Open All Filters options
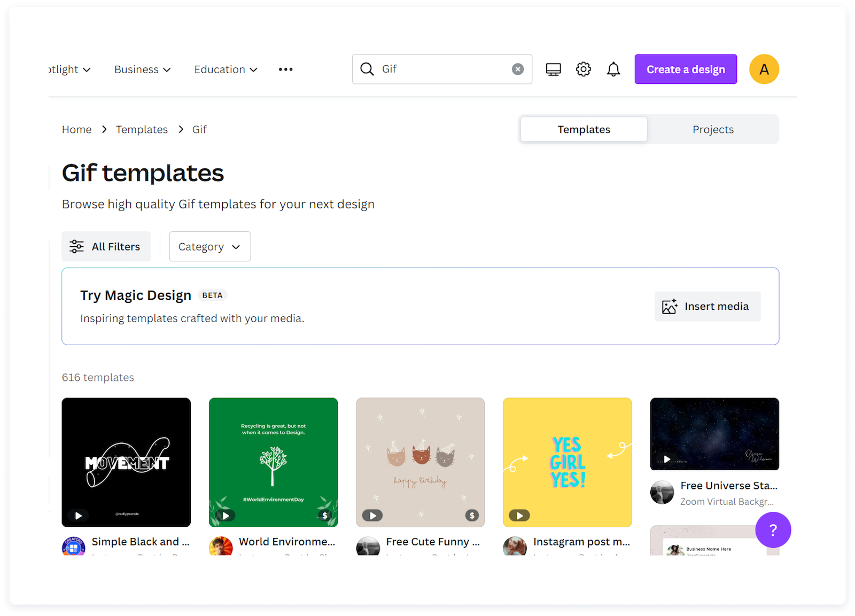This screenshot has height=616, width=855. tap(106, 246)
